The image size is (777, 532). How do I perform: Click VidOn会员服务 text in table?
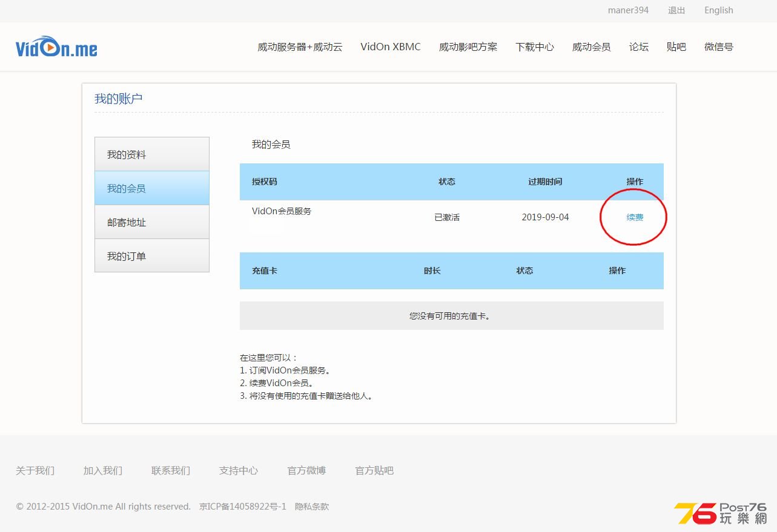pyautogui.click(x=282, y=211)
